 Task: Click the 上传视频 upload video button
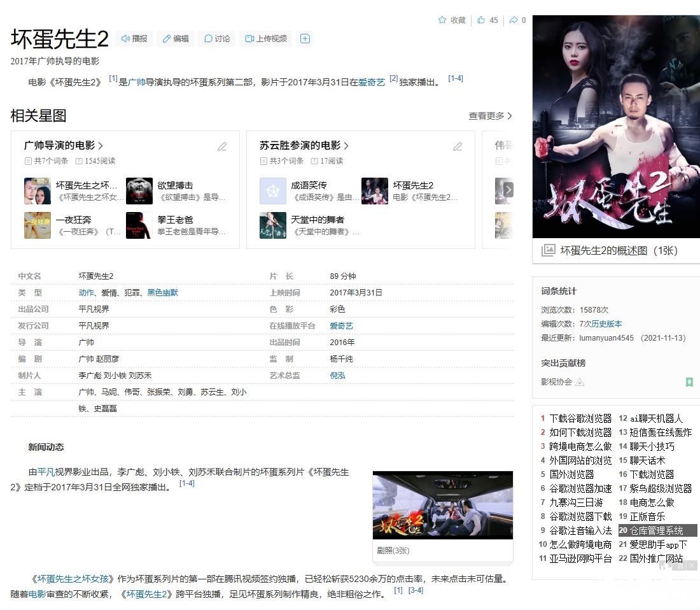coord(266,39)
